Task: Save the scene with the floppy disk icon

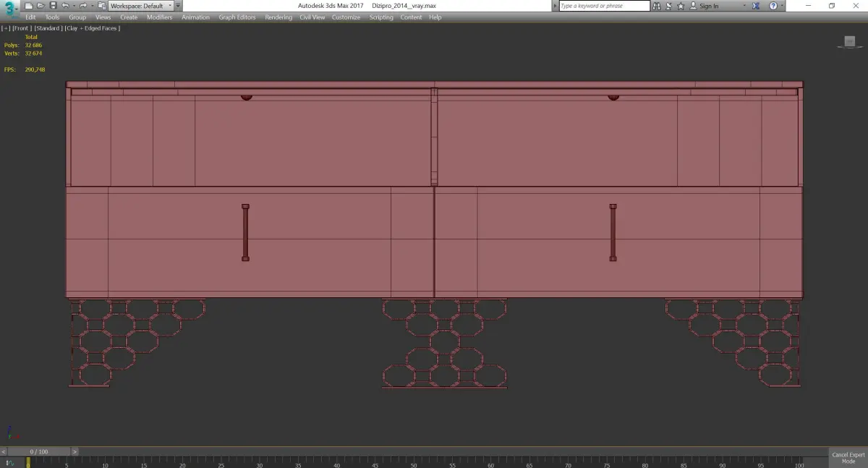Action: (x=53, y=6)
